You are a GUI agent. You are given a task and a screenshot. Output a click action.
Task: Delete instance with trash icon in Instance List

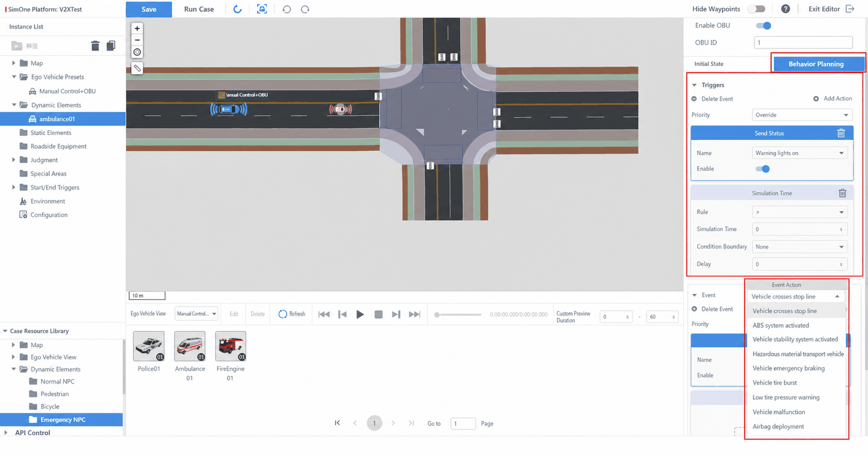pyautogui.click(x=95, y=46)
